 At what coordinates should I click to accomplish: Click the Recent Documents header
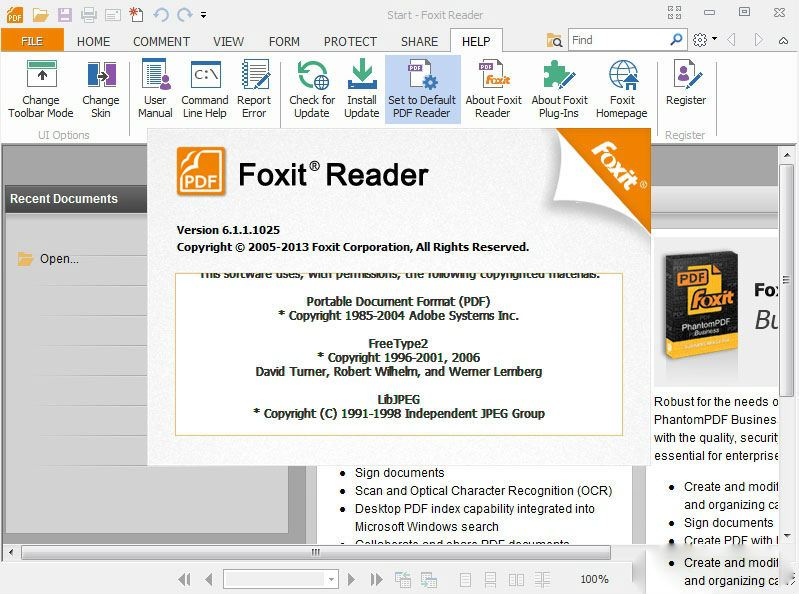[75, 199]
